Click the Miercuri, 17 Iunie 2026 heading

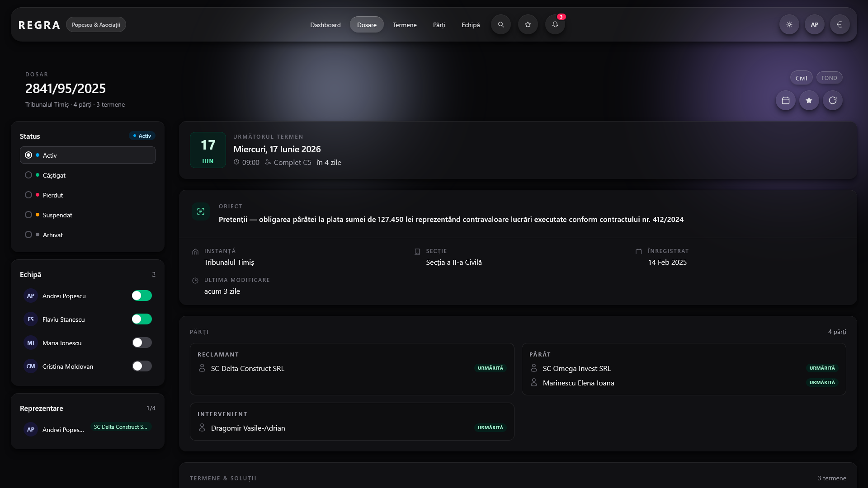pos(277,149)
